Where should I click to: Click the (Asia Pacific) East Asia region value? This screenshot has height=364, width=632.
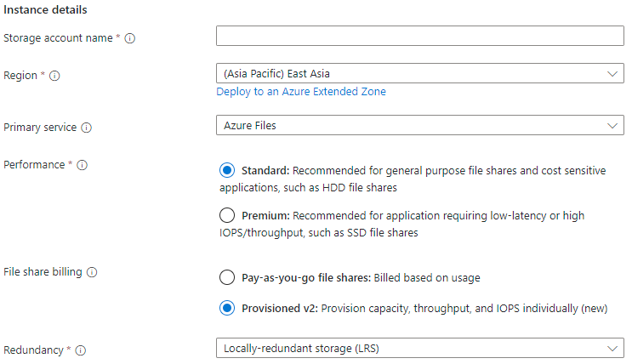click(282, 74)
